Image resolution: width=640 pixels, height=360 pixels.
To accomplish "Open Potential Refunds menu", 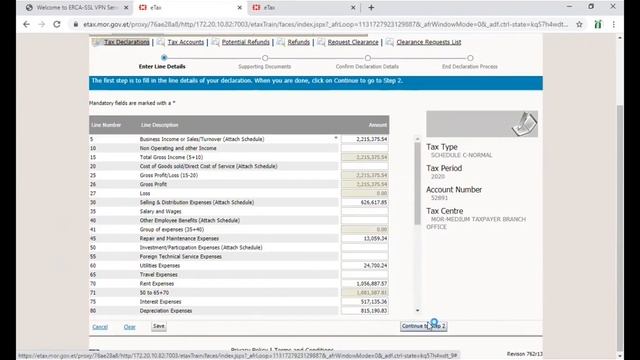I will 246,42.
